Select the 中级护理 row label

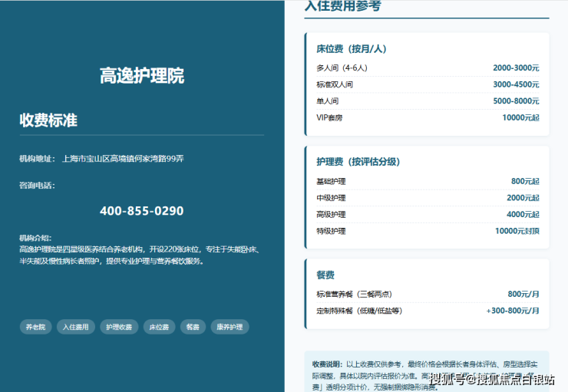coord(331,198)
